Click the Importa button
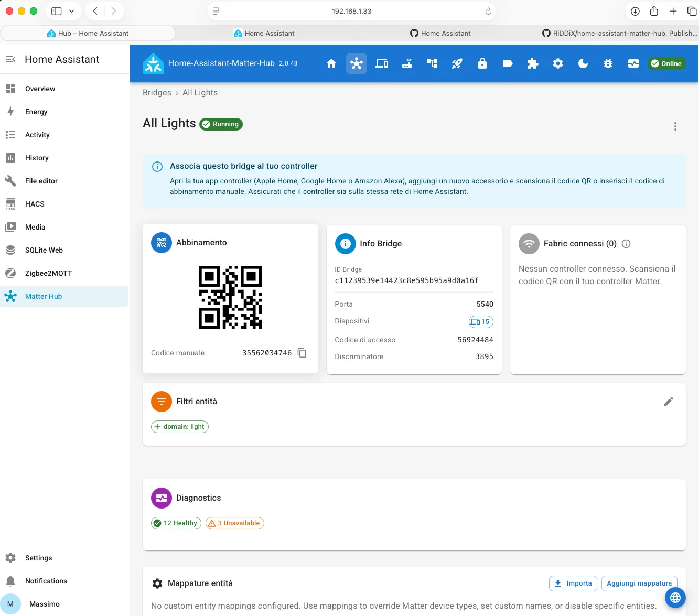This screenshot has width=699, height=616. [573, 583]
